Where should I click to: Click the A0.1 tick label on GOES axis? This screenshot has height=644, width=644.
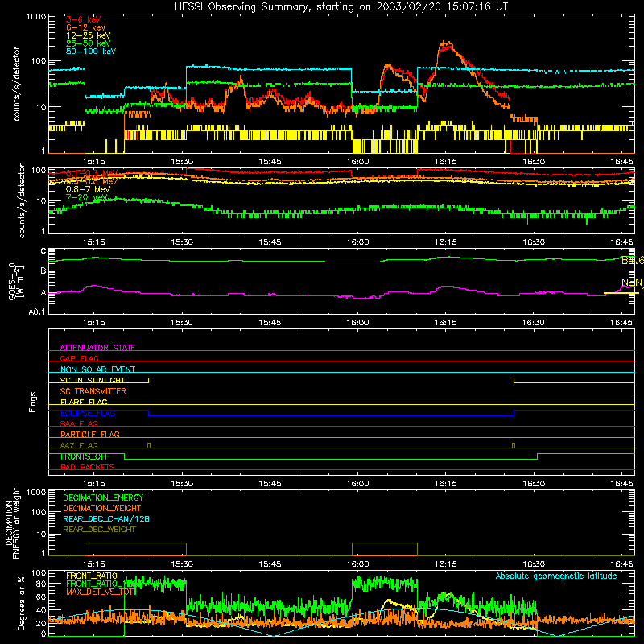pyautogui.click(x=37, y=312)
